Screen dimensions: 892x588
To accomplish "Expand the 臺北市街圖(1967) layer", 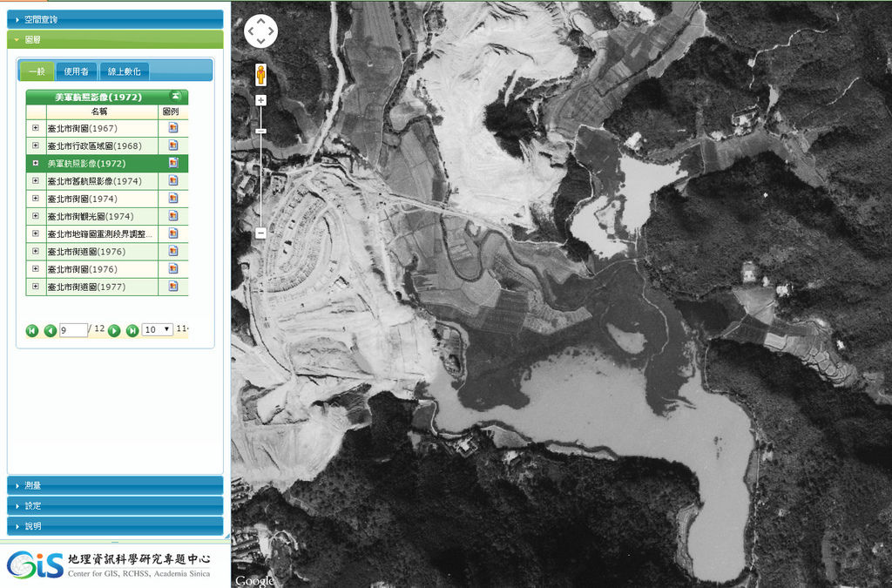I will click(x=35, y=128).
